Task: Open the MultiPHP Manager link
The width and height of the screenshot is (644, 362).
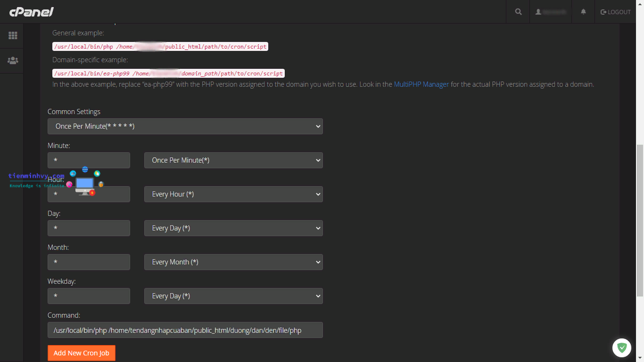Action: click(421, 84)
